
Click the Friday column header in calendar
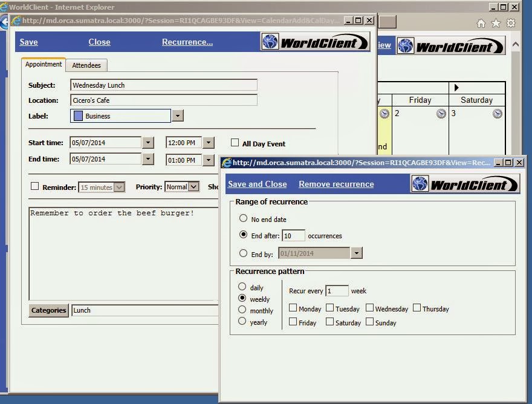pyautogui.click(x=420, y=100)
